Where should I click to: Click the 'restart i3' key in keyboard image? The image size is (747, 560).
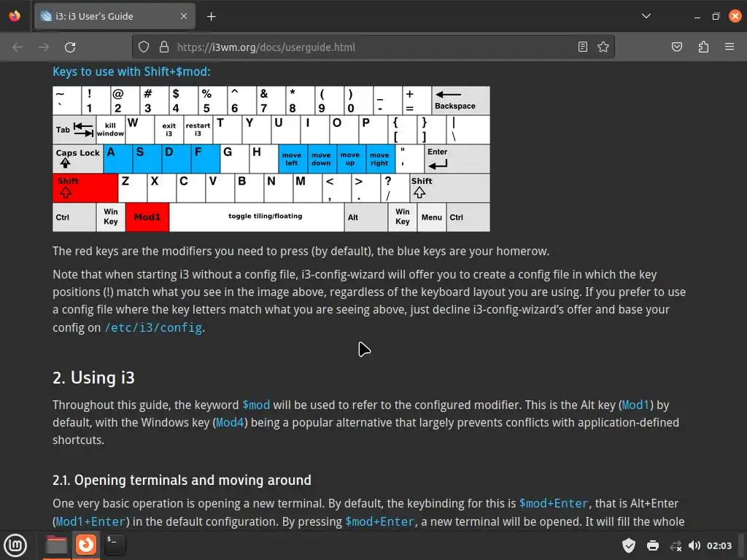(198, 130)
